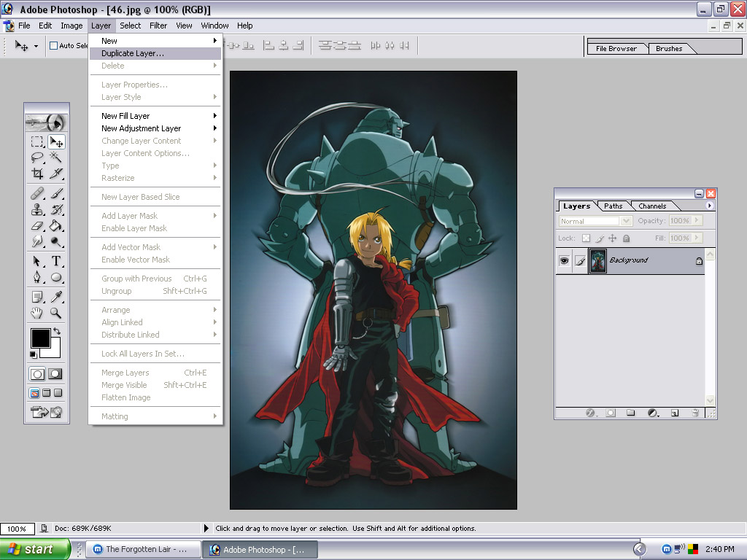Select the Smudge tool
The height and width of the screenshot is (560, 747).
point(37,241)
